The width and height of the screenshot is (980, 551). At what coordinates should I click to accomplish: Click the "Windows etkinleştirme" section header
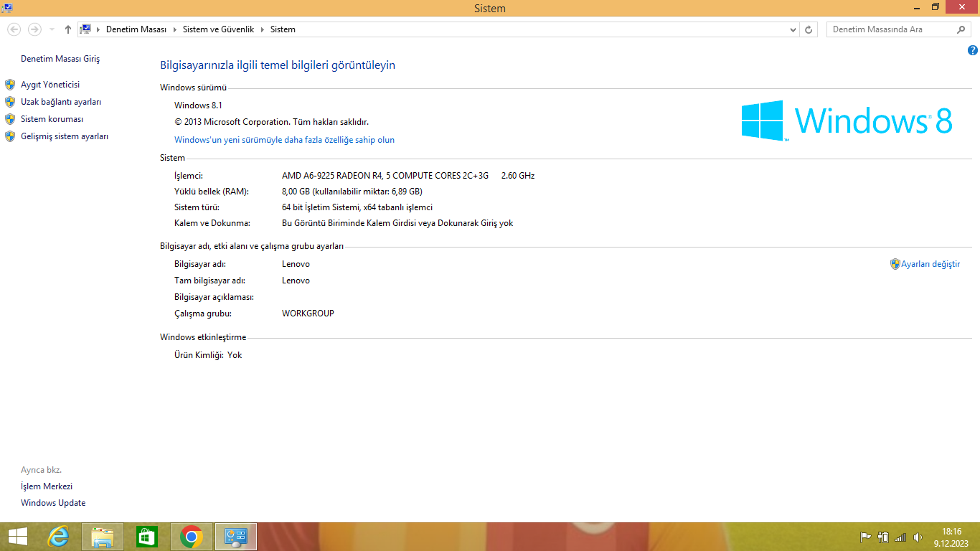(x=203, y=337)
